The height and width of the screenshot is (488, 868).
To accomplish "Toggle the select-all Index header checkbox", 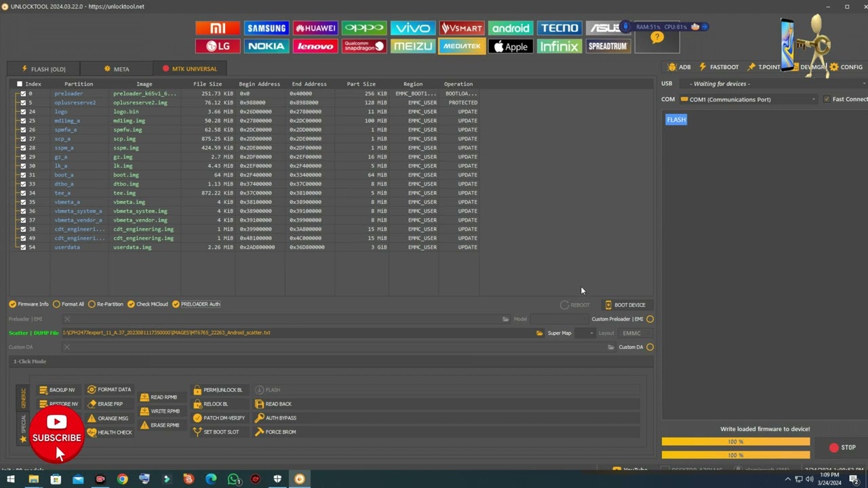I will (20, 84).
